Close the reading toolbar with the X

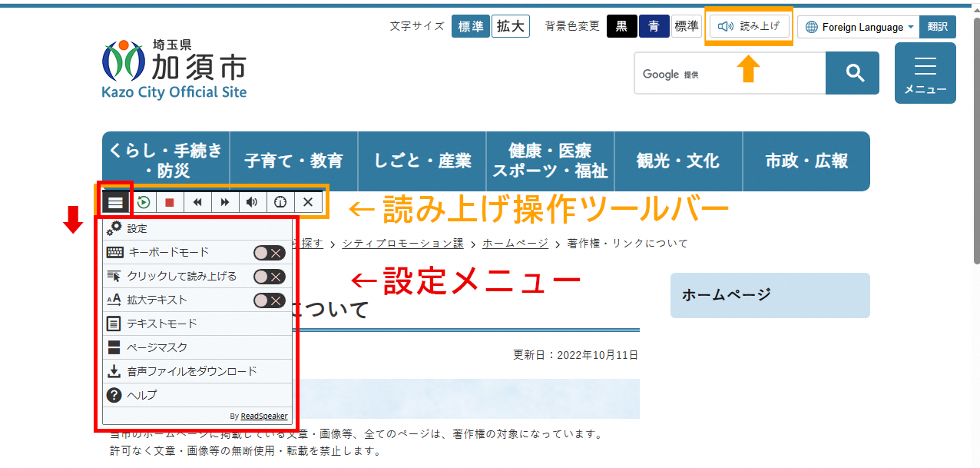point(307,201)
